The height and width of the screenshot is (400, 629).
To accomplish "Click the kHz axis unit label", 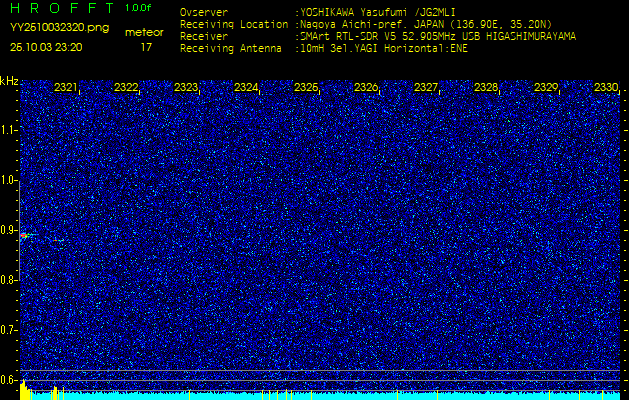I will point(9,81).
